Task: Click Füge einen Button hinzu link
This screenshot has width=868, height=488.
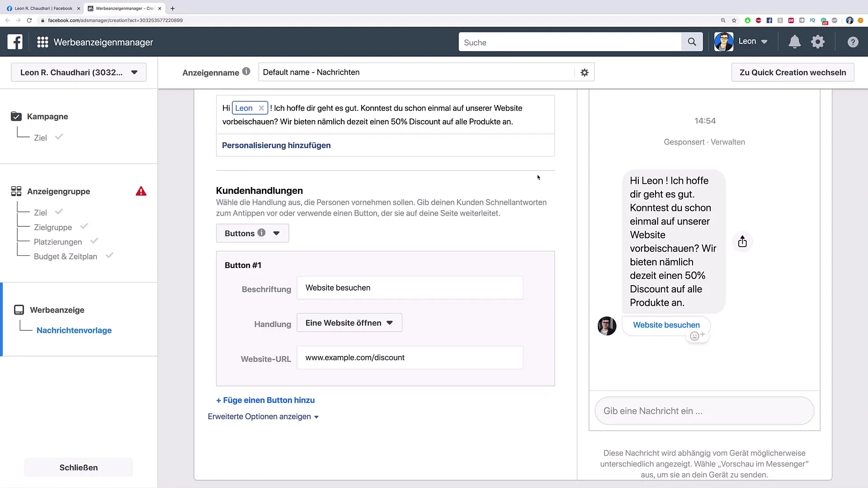Action: [x=265, y=400]
